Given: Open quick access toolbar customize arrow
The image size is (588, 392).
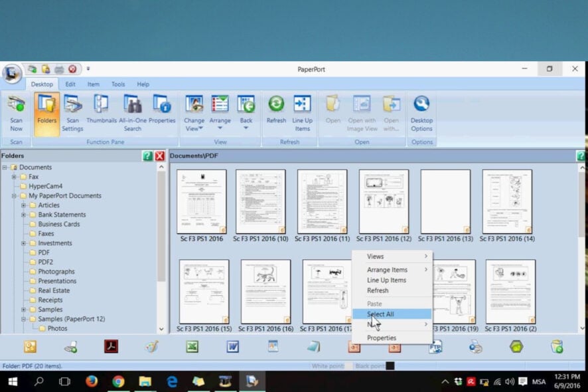Looking at the screenshot, I should point(88,69).
